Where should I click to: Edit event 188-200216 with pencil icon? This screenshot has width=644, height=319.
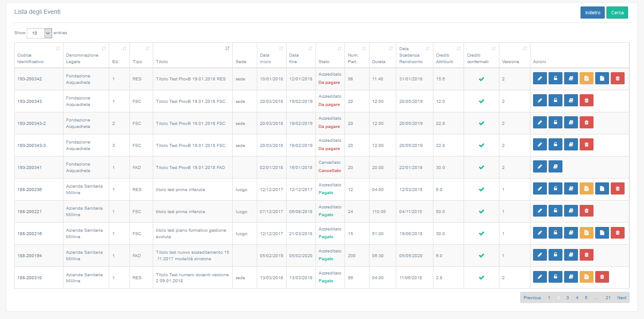point(540,233)
